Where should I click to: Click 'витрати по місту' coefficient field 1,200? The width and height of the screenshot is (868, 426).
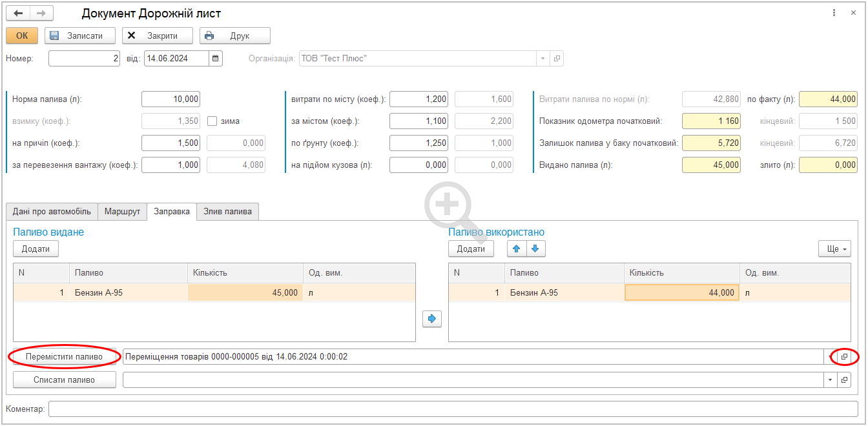click(x=418, y=99)
